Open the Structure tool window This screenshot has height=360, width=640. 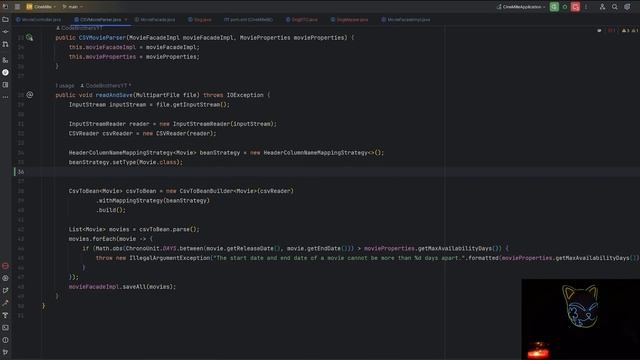5,60
